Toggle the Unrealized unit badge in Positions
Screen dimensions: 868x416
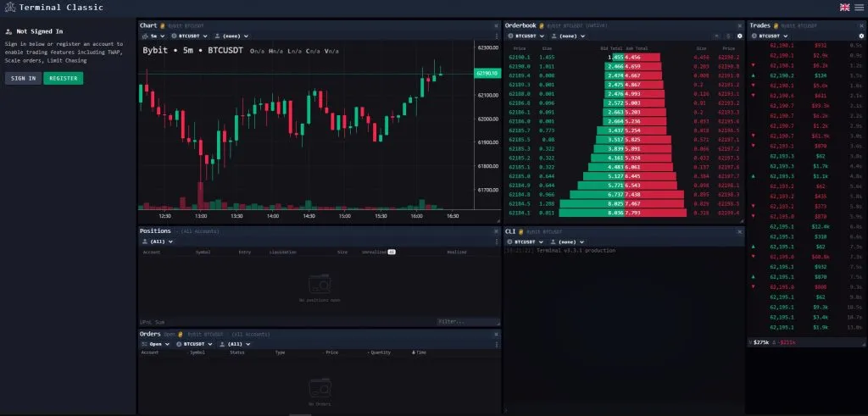[392, 252]
